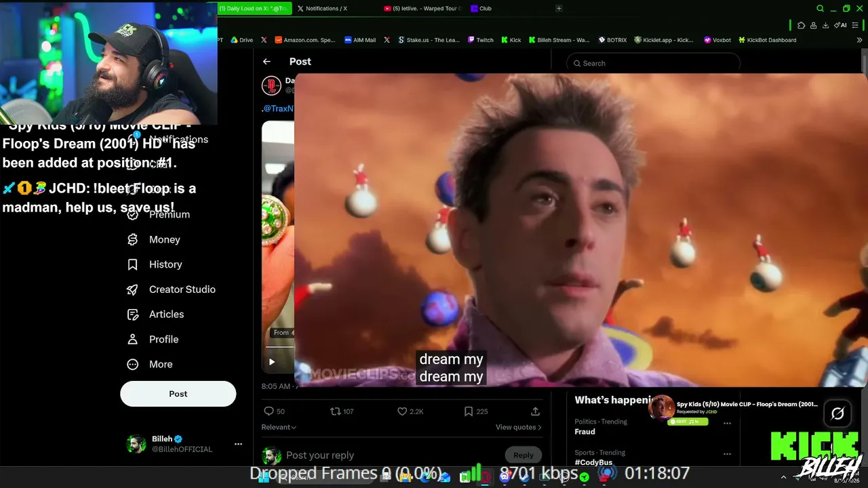This screenshot has width=868, height=488.
Task: Open the browser profile account icon
Action: click(813, 25)
